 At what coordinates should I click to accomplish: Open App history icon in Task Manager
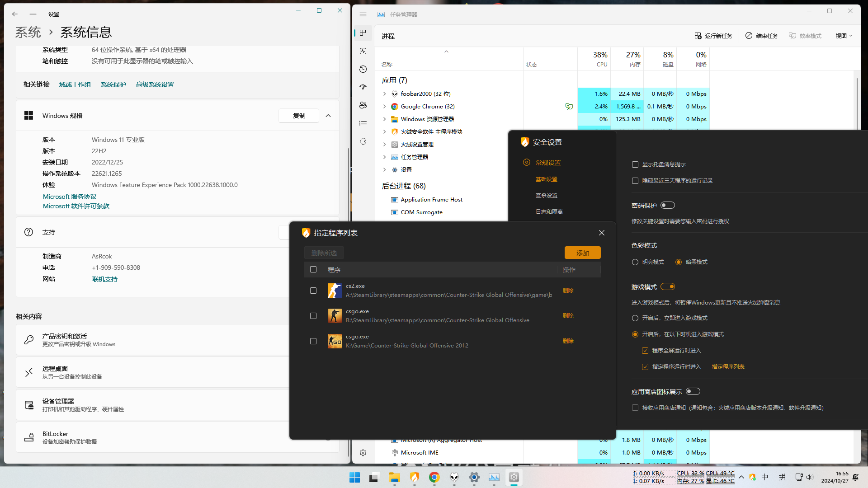(x=363, y=69)
